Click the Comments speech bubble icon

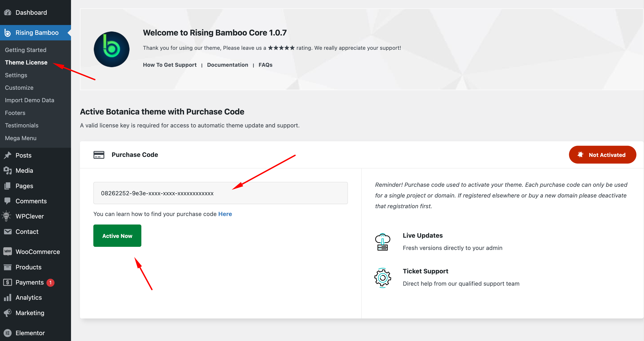point(8,201)
